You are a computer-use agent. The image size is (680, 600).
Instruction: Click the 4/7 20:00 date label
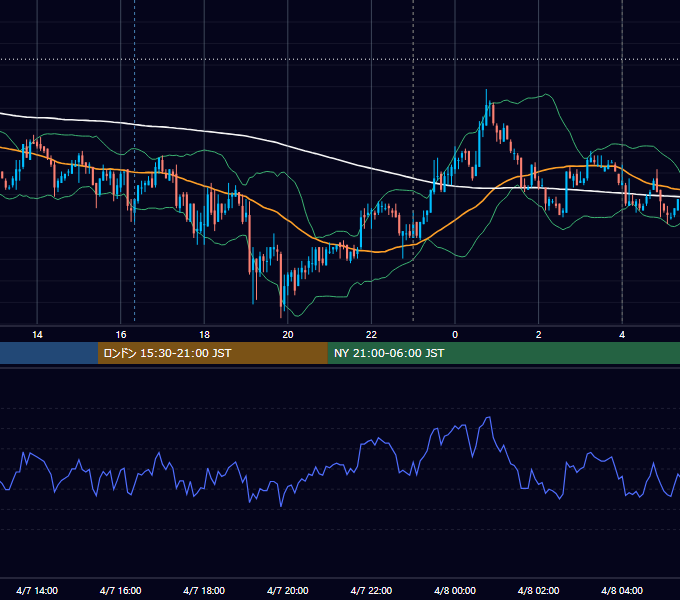point(288,590)
